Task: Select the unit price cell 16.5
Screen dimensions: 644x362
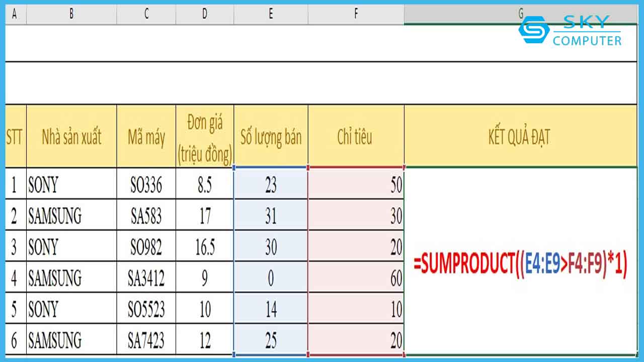Action: pos(205,246)
